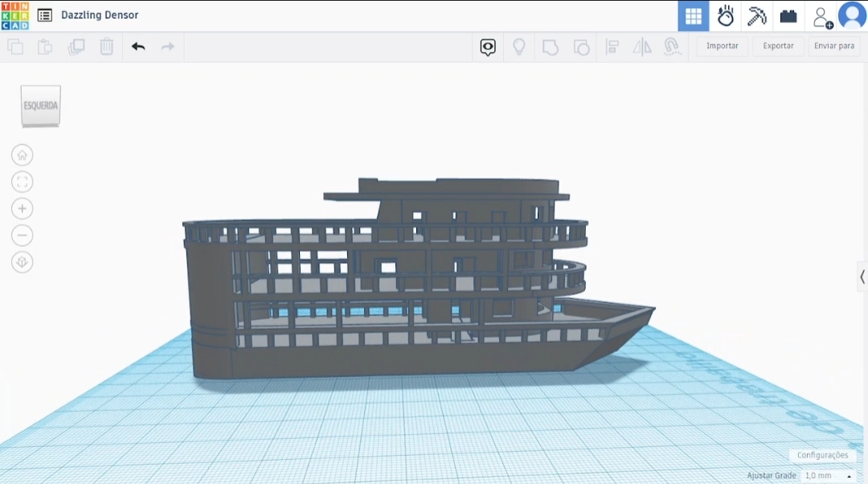This screenshot has width=868, height=484.
Task: Click the Paste icon in toolbar
Action: (x=45, y=47)
